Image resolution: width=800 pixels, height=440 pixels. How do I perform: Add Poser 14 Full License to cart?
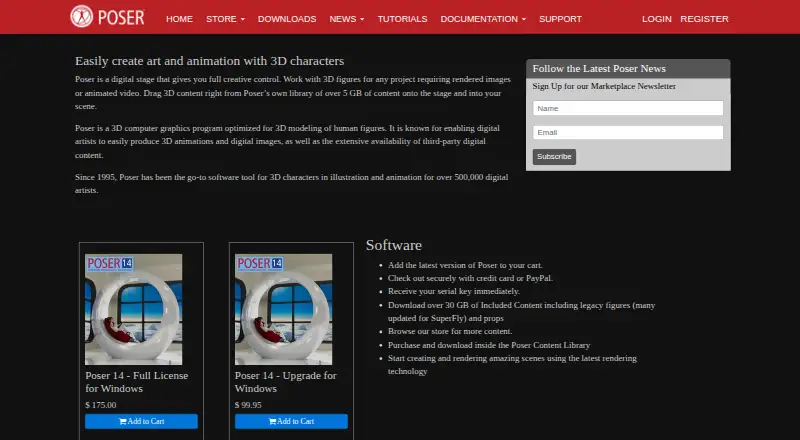coord(141,421)
